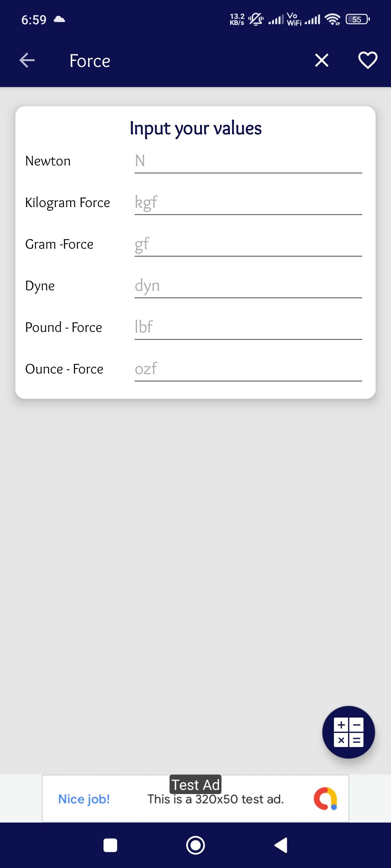The width and height of the screenshot is (391, 868).
Task: Select the Pound-Force lbf field
Action: (248, 327)
